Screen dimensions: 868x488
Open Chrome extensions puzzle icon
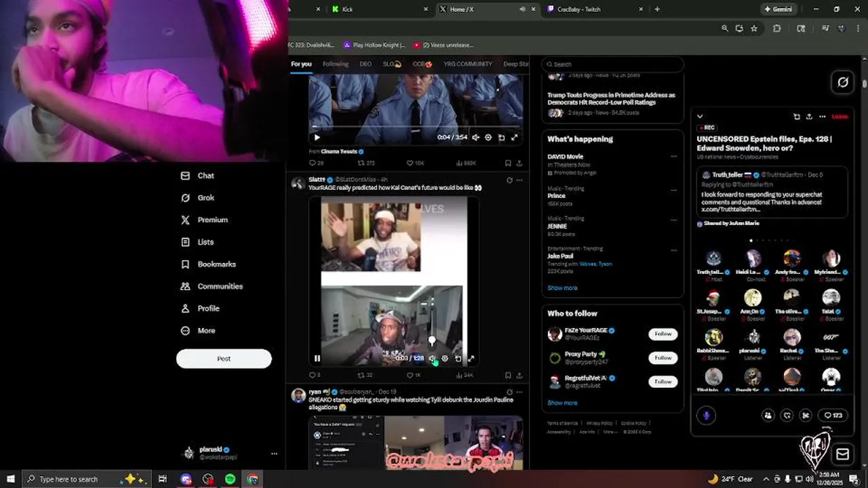[x=777, y=28]
